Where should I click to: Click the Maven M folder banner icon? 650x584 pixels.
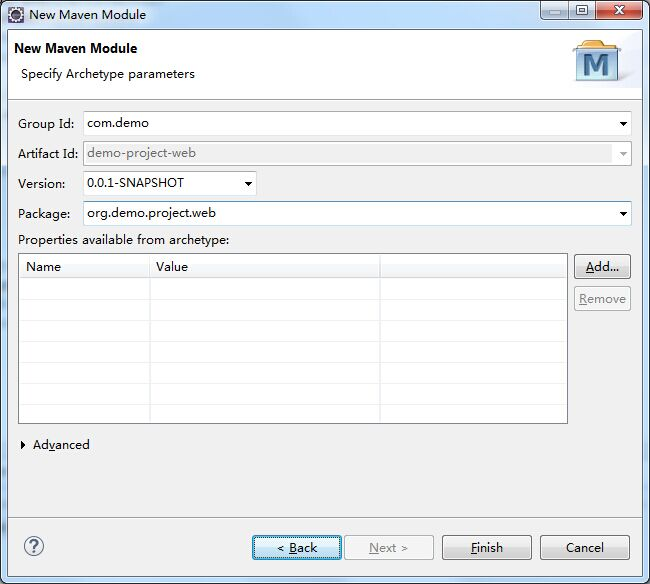[597, 61]
